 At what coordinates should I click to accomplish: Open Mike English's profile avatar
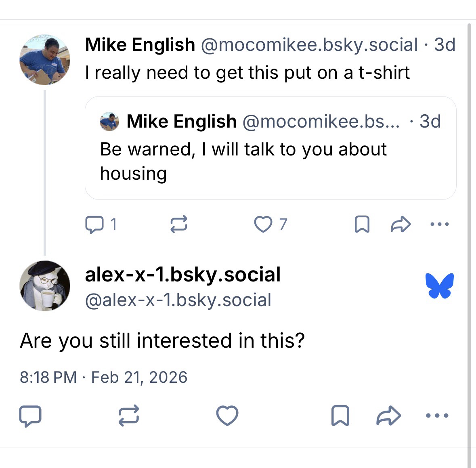[44, 59]
